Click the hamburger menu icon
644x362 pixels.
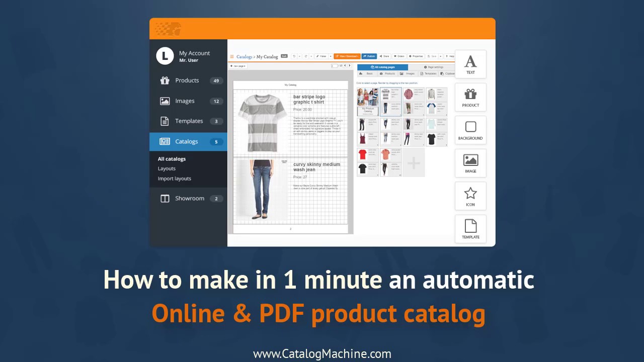tap(232, 56)
